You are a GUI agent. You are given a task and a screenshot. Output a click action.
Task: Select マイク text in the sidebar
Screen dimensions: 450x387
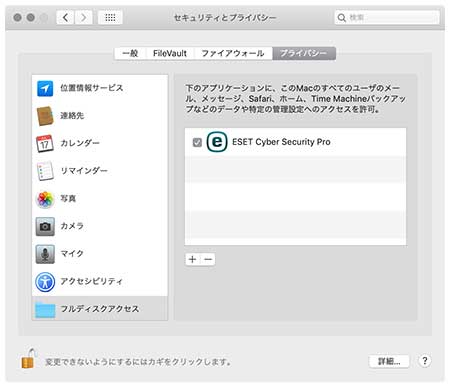point(72,254)
